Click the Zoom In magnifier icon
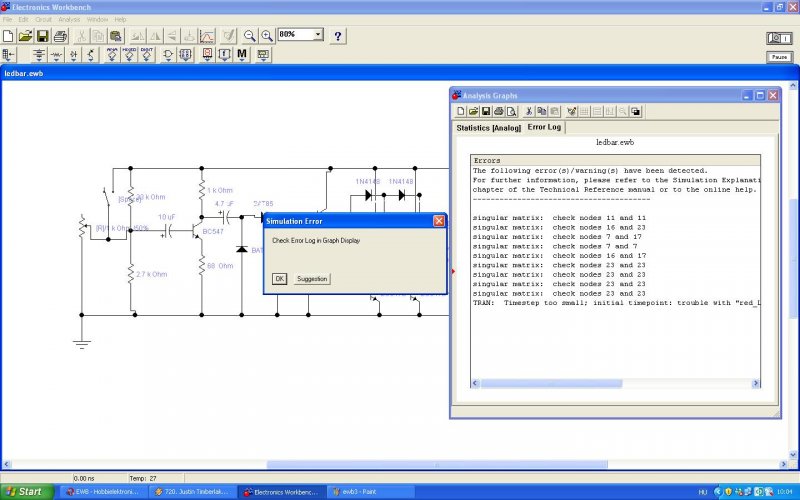The height and width of the screenshot is (500, 800). (x=267, y=36)
